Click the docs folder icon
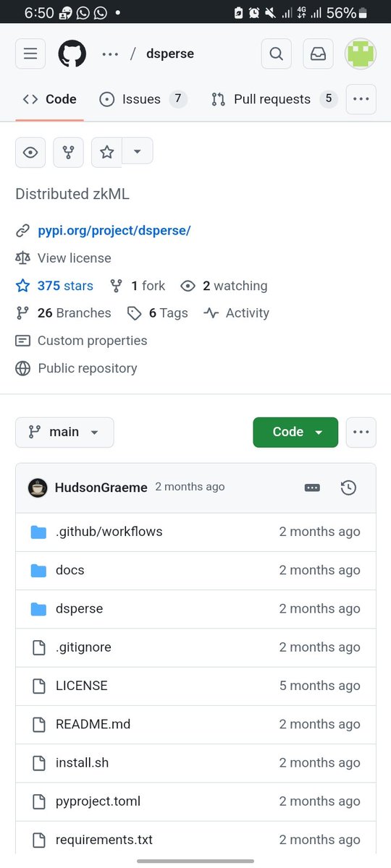391x868 pixels. [x=38, y=571]
